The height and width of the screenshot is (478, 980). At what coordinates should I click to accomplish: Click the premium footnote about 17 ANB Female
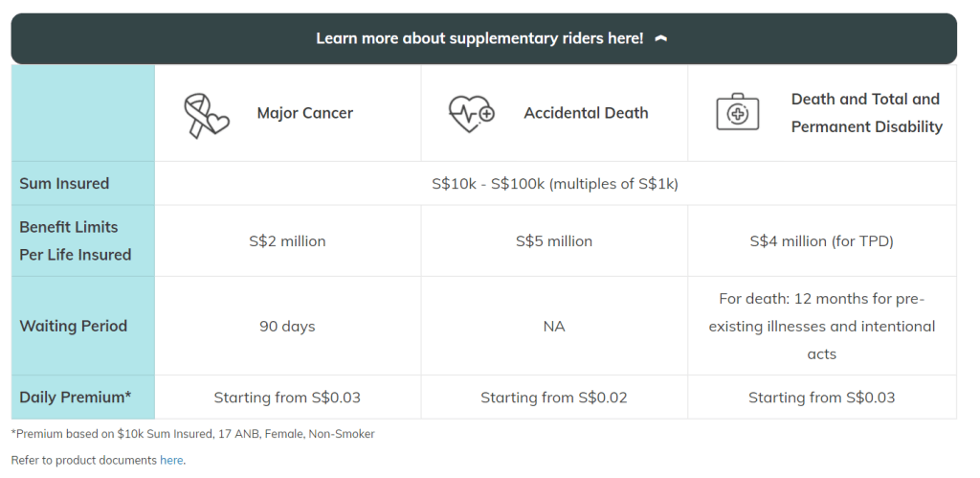coord(193,434)
